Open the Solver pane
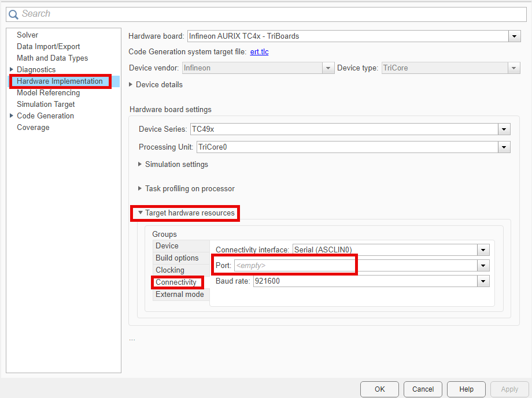The width and height of the screenshot is (532, 398). 28,35
